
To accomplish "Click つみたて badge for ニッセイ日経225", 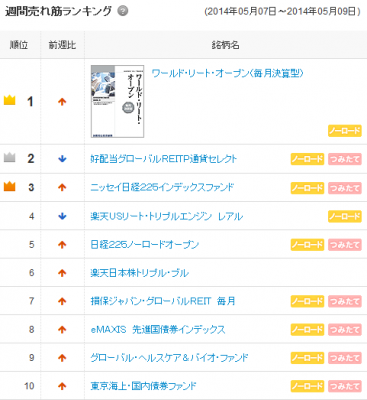I will point(345,188).
